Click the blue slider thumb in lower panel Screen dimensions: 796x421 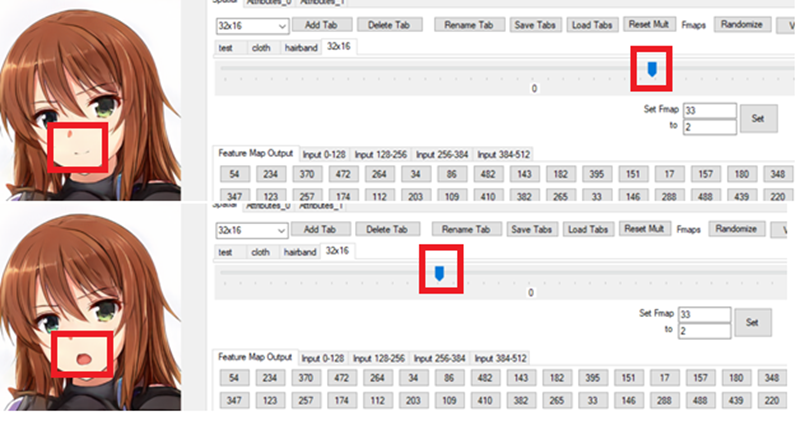tap(440, 274)
